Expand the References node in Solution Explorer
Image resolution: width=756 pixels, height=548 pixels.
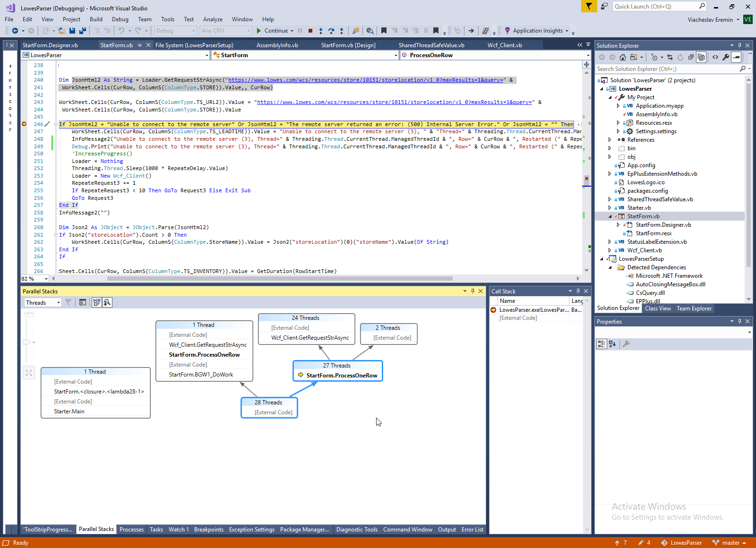610,140
